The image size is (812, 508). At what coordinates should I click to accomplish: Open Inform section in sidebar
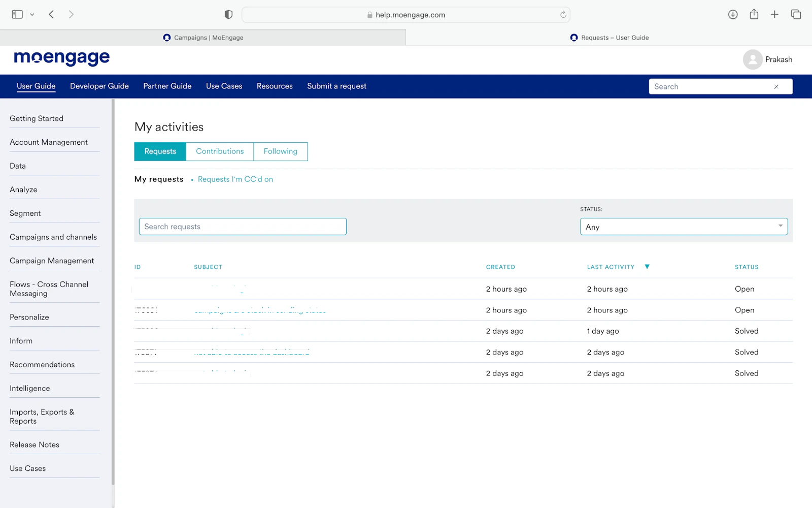[21, 341]
